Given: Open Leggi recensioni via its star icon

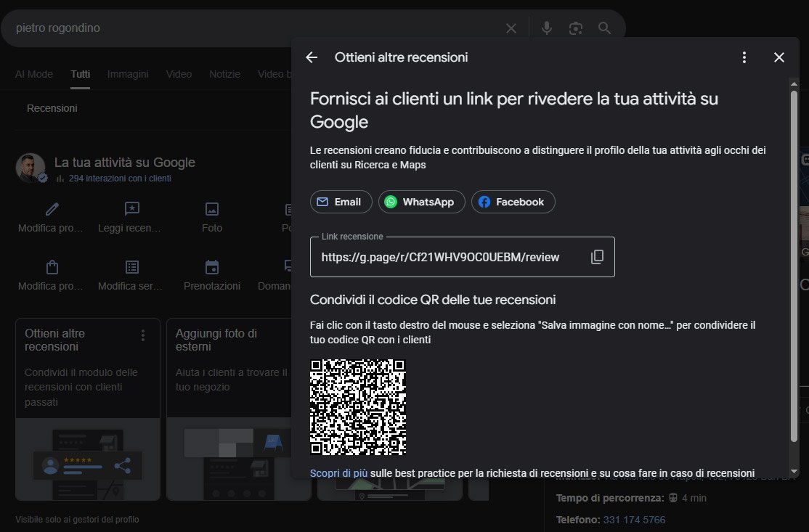Looking at the screenshot, I should (131, 209).
